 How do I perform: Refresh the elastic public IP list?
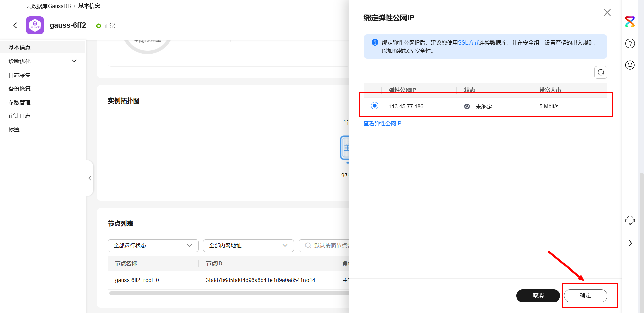601,73
